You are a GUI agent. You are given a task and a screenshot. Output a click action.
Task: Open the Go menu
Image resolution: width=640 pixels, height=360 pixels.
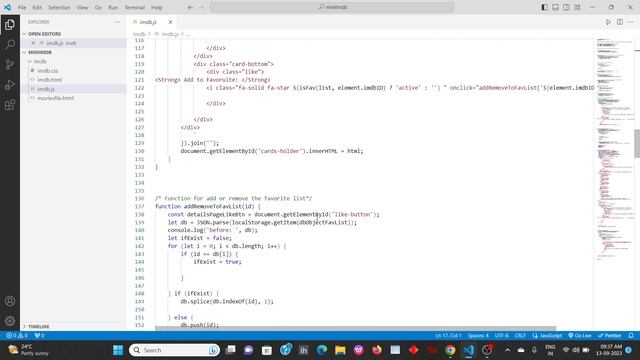point(98,7)
